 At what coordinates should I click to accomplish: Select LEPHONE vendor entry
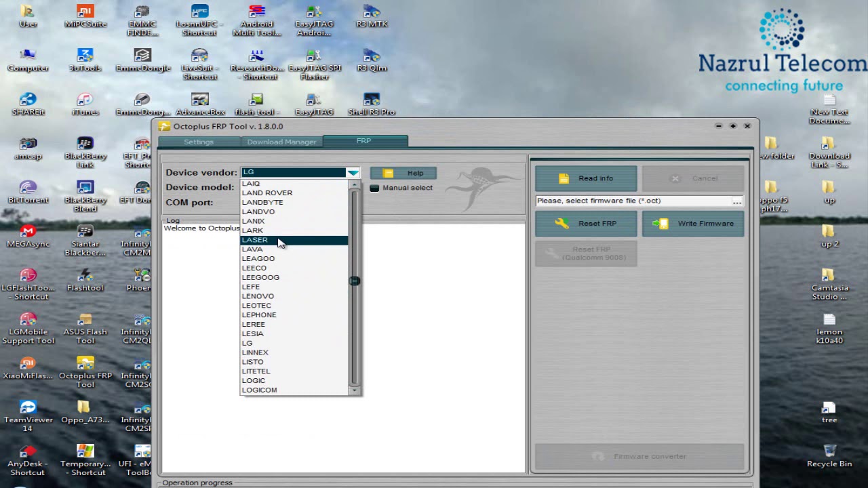(x=294, y=315)
